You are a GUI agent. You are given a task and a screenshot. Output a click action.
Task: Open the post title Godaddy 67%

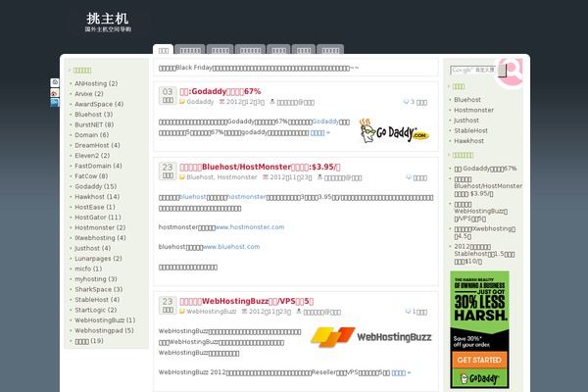click(220, 91)
